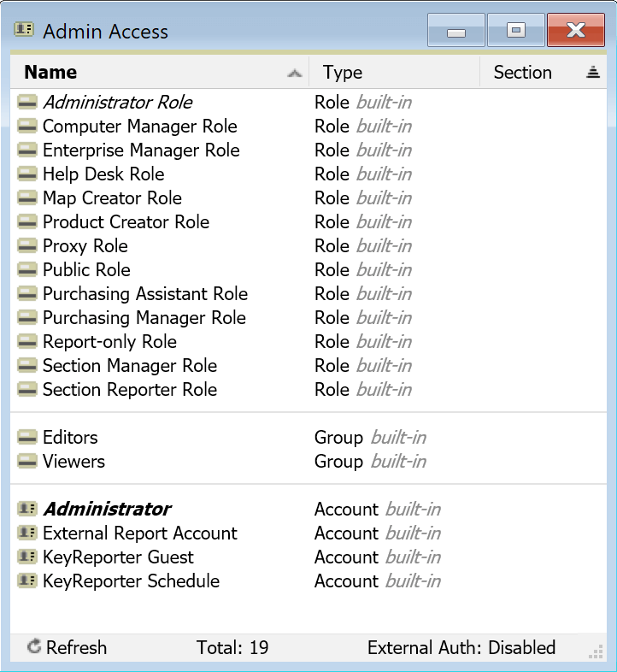Click the Administrator account icon

(26, 510)
